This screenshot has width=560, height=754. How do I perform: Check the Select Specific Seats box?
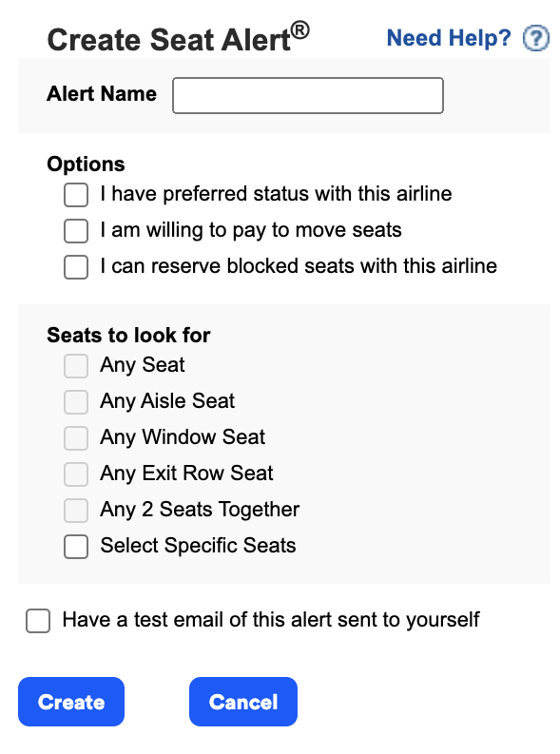pyautogui.click(x=76, y=547)
